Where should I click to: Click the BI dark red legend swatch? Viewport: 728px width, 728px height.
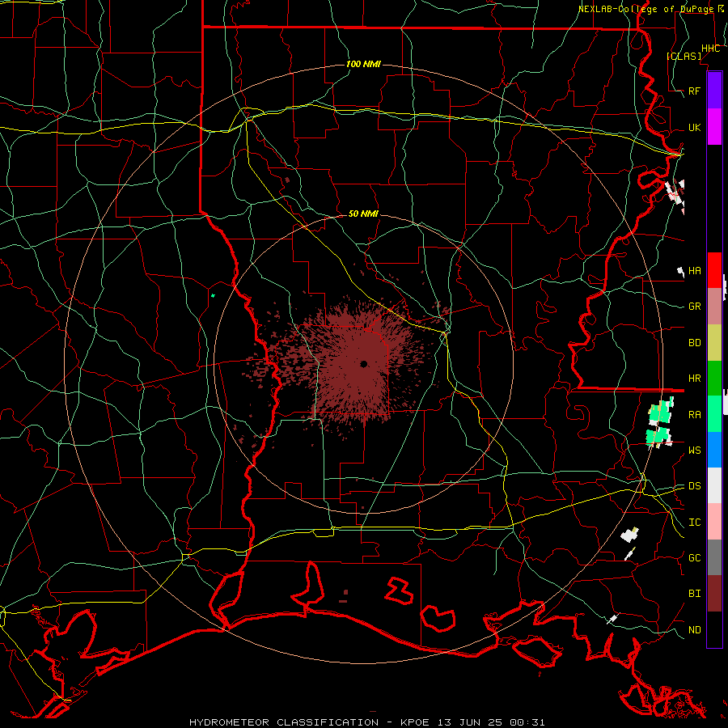point(714,594)
